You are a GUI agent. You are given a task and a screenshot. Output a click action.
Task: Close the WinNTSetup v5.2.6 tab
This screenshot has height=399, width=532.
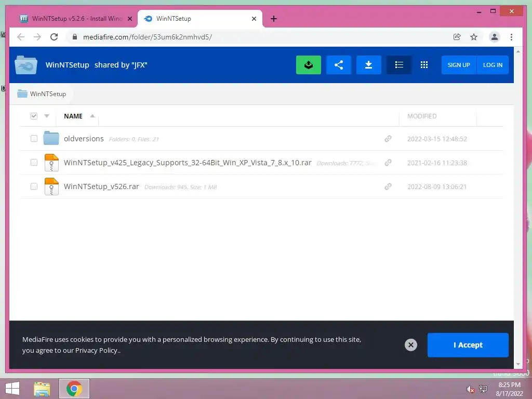(x=129, y=19)
